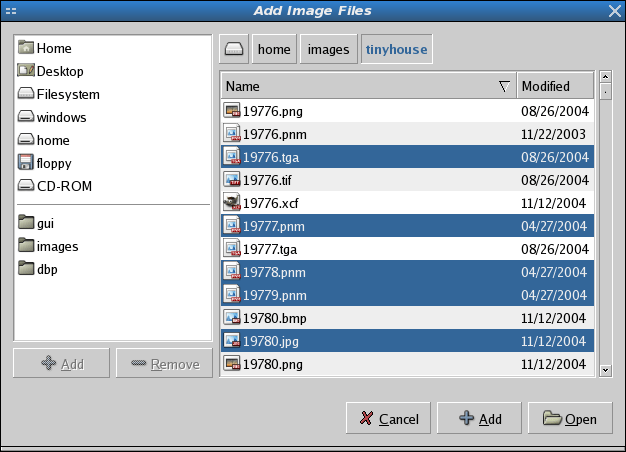Go to the home path segment
The width and height of the screenshot is (626, 452).
click(x=273, y=49)
